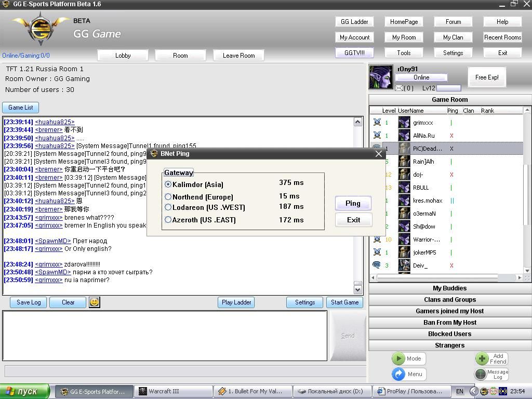
Task: Click the EN language indicator in the tray
Action: [459, 391]
